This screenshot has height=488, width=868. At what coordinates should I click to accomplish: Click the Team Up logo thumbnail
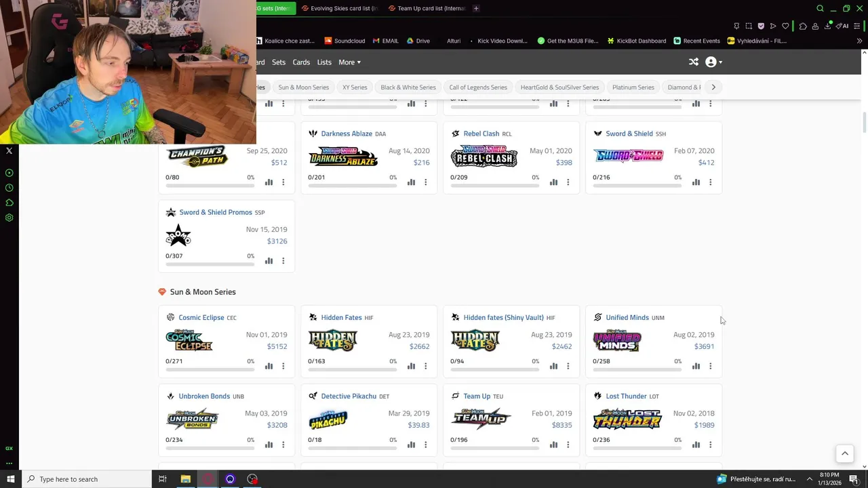481,419
